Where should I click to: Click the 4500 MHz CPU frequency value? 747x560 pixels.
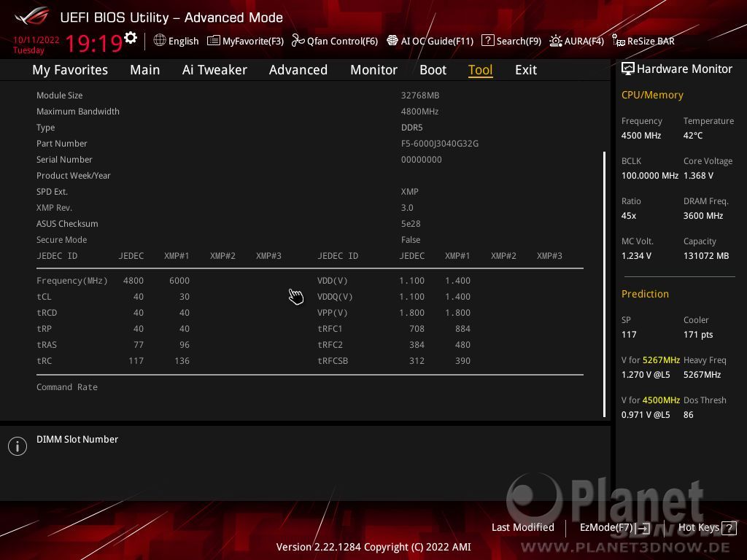click(x=641, y=136)
